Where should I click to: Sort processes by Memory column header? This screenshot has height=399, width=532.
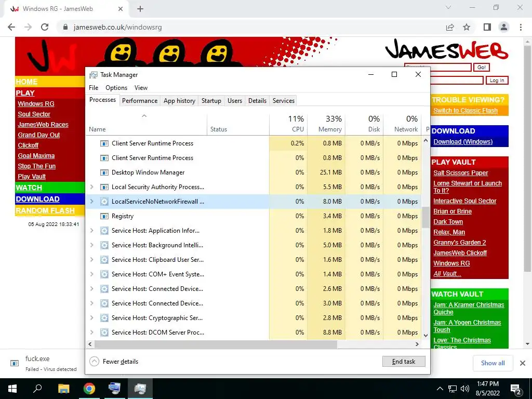[x=326, y=124]
